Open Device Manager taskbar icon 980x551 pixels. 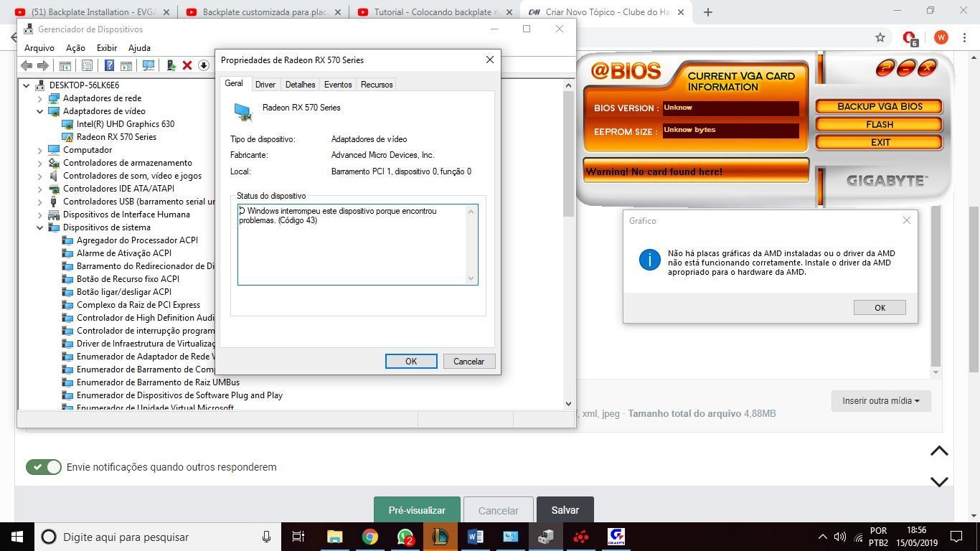pos(546,537)
